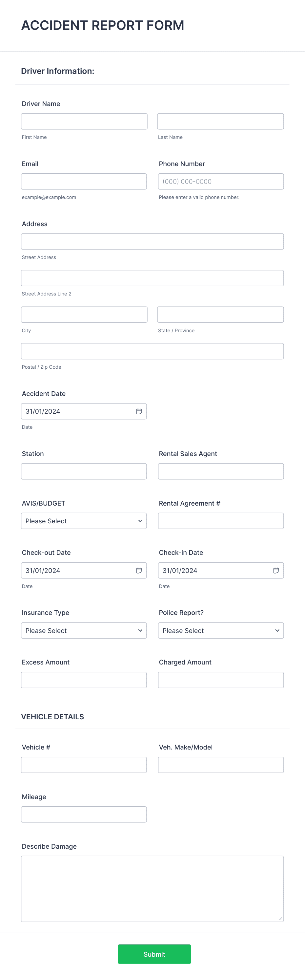305x980 pixels.
Task: Open the Check-in Date calendar picker icon
Action: [x=276, y=570]
